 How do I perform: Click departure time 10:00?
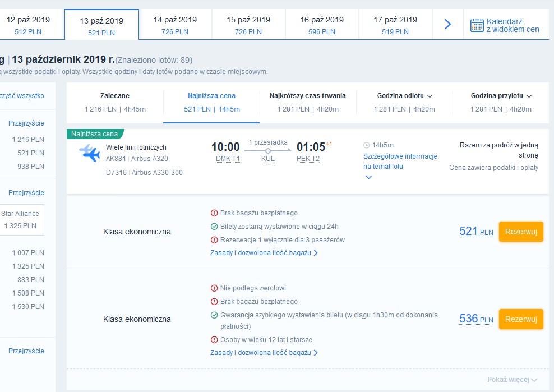pyautogui.click(x=225, y=147)
